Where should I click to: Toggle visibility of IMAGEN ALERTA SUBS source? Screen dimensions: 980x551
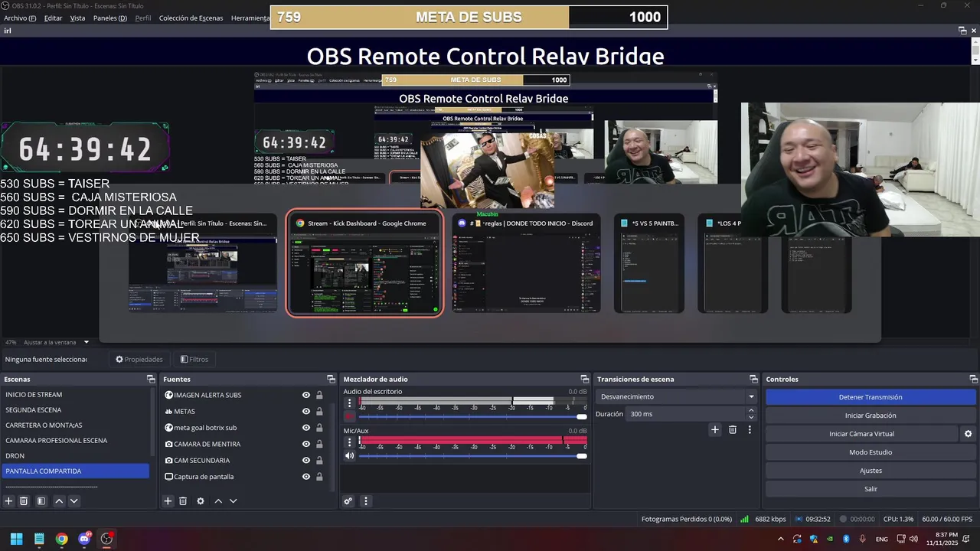306,395
